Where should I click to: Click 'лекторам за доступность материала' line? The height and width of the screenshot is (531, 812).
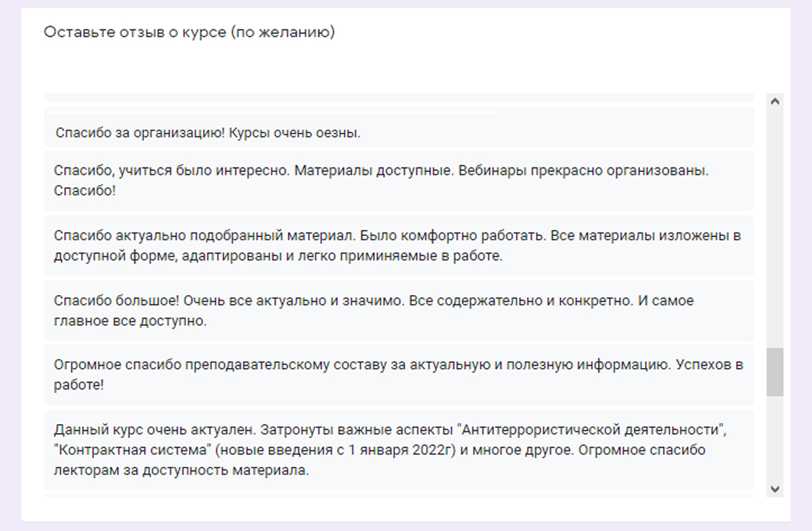click(x=181, y=470)
